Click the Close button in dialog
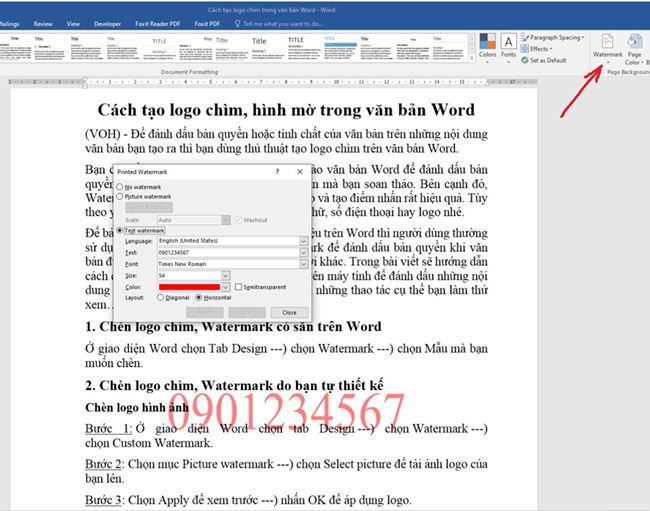 point(289,312)
